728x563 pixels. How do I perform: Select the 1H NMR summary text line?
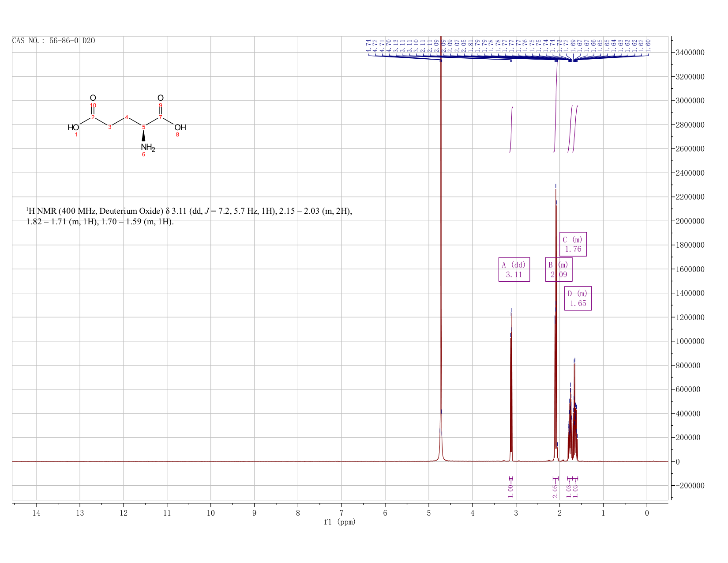click(189, 216)
